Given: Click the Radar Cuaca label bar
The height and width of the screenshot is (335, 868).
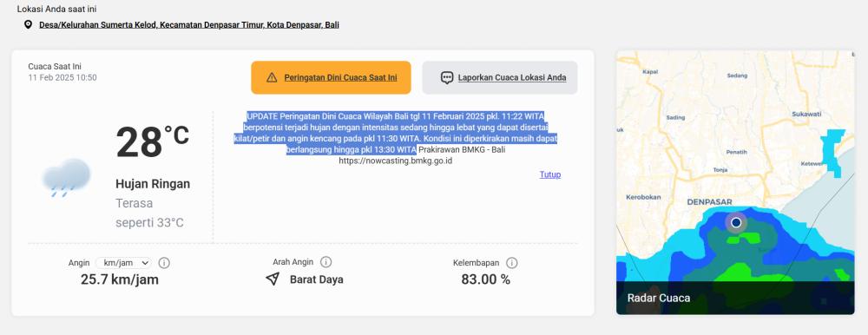Looking at the screenshot, I should click(x=735, y=298).
